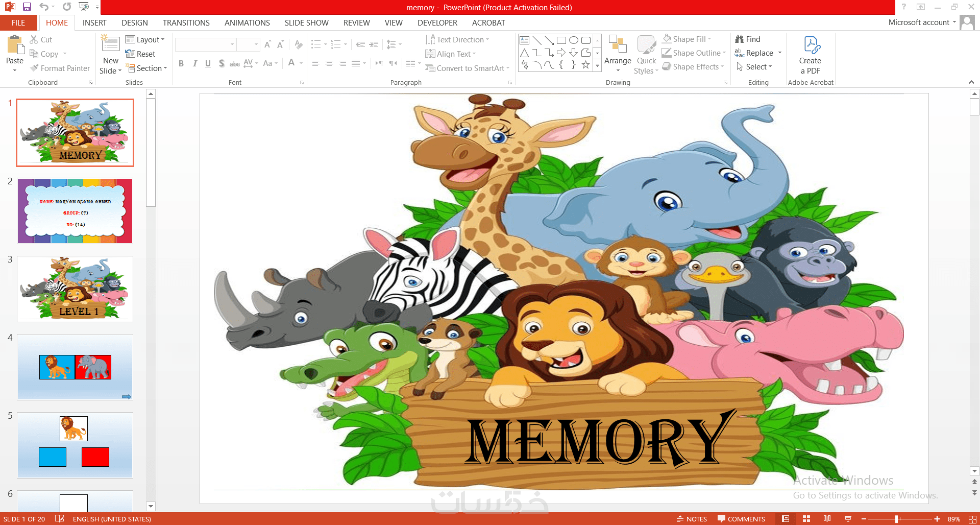Open the TRANSITIONS tab
The height and width of the screenshot is (525, 980).
tap(186, 23)
